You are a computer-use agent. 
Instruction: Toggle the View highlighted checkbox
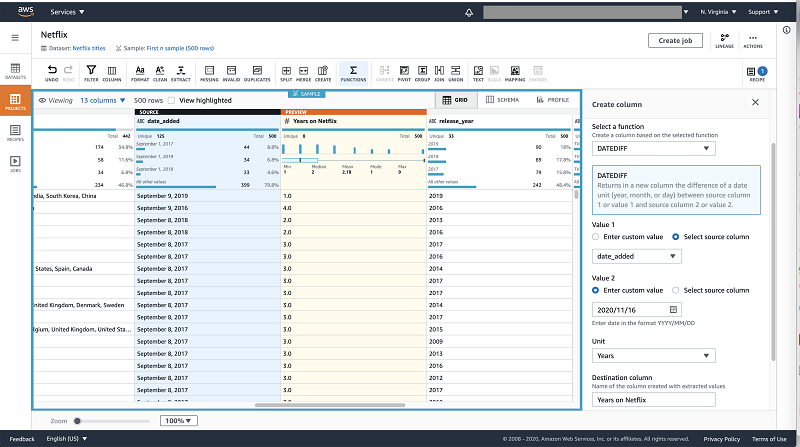pos(171,101)
